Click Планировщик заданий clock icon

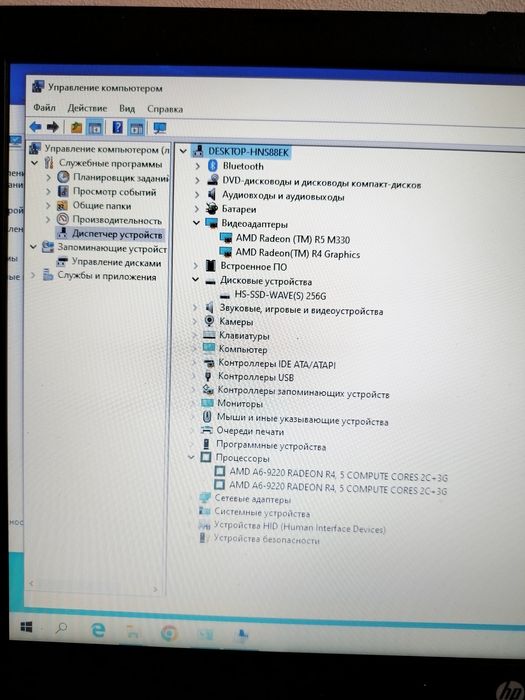point(64,177)
